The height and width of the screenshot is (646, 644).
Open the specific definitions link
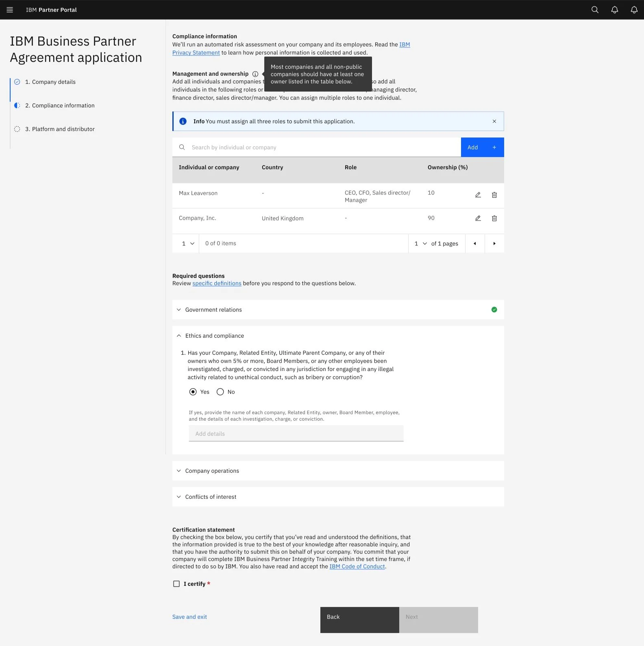coord(217,283)
